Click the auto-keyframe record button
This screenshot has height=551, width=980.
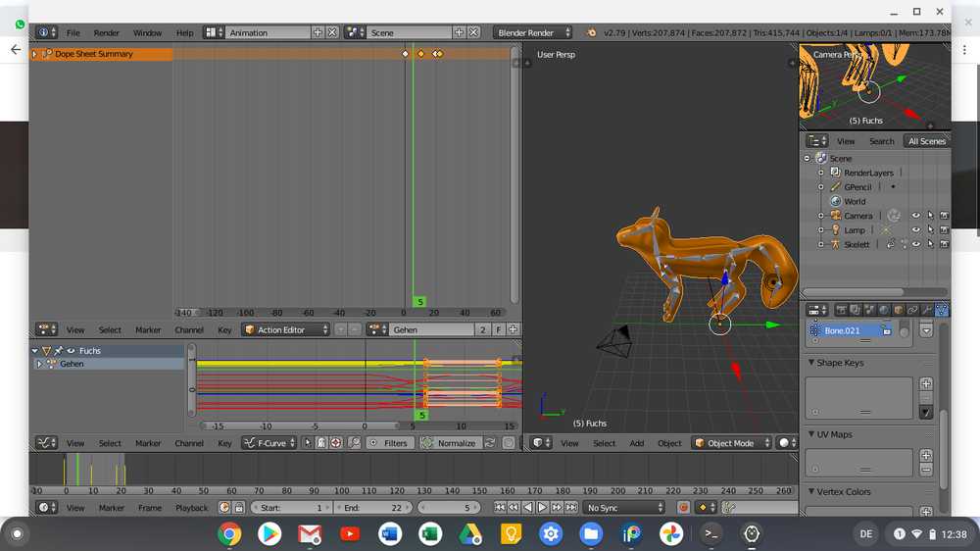(x=684, y=508)
